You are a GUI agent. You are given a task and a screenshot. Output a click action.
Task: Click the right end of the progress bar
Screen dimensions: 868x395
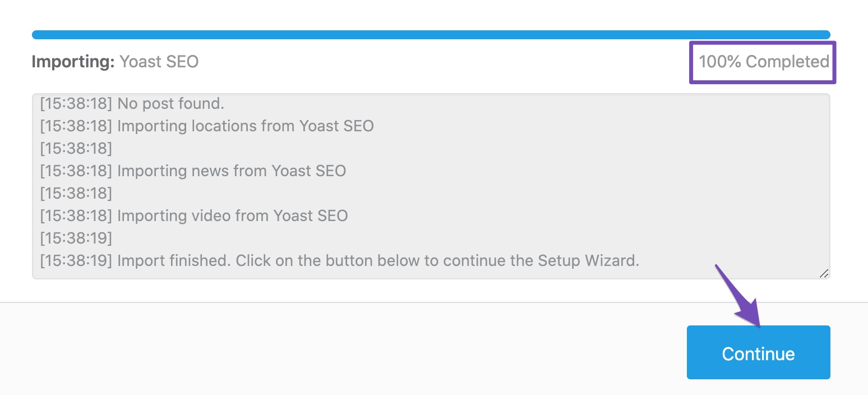824,34
